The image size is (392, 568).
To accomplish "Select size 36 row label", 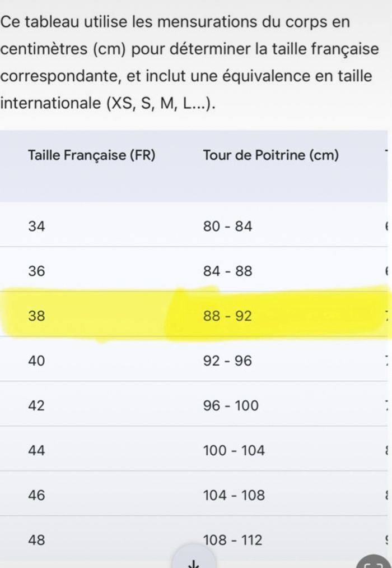I will pyautogui.click(x=36, y=271).
